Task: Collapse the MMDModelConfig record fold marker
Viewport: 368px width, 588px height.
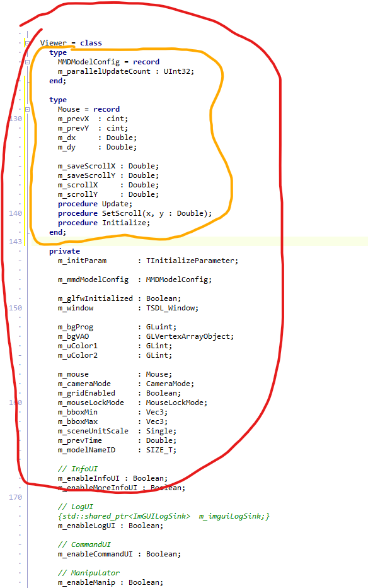Action: click(x=27, y=62)
